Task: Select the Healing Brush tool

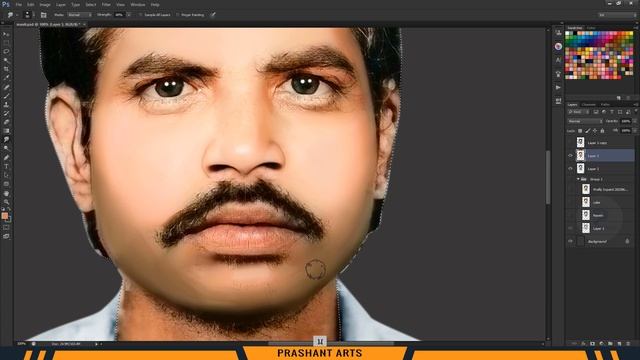Action: [x=6, y=87]
